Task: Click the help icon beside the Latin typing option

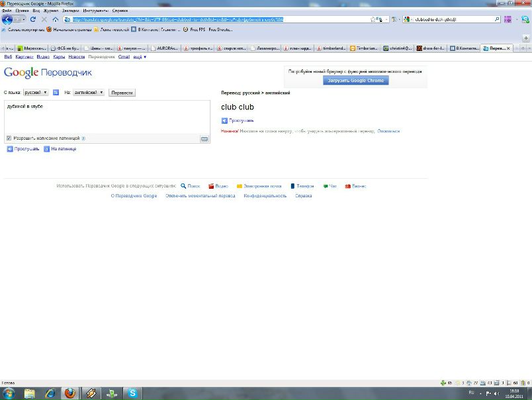Action: click(83, 138)
